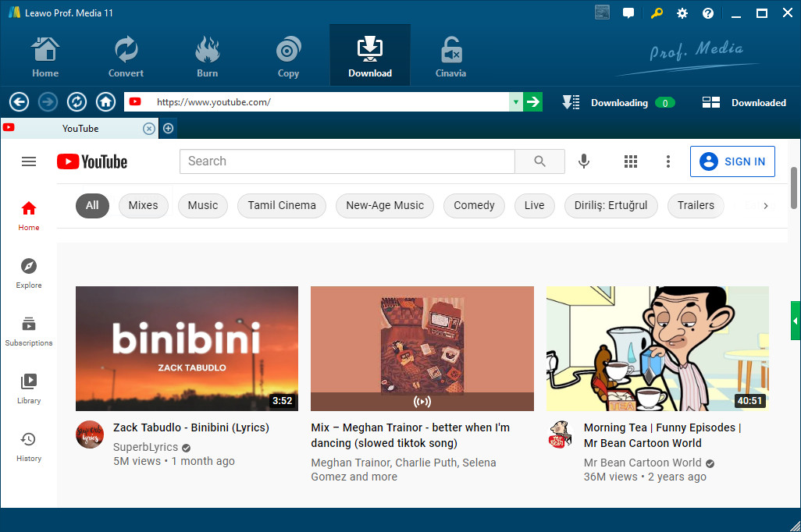The image size is (801, 532).
Task: Select the All filter chip
Action: [92, 205]
